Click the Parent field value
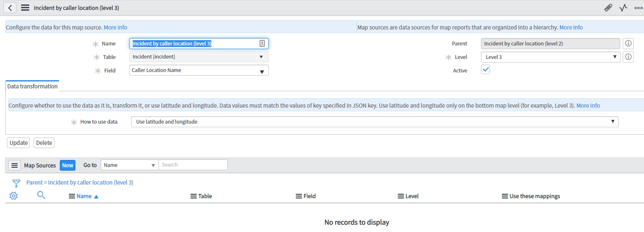The image size is (644, 232). pyautogui.click(x=551, y=43)
